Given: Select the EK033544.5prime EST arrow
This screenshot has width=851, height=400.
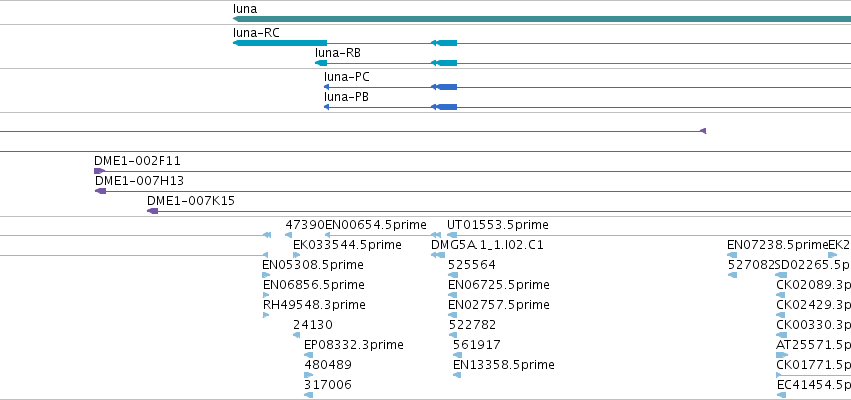Looking at the screenshot, I should click(x=296, y=255).
